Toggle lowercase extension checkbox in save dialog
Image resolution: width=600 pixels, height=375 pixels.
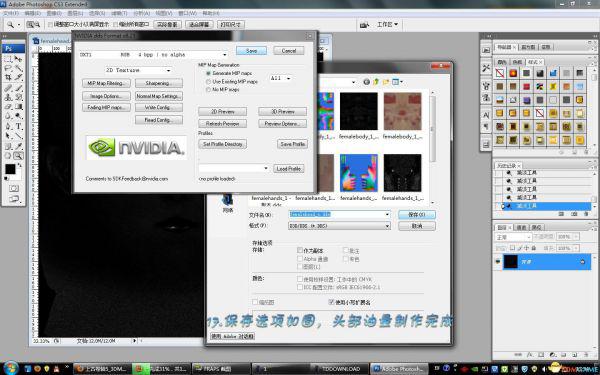[x=331, y=302]
